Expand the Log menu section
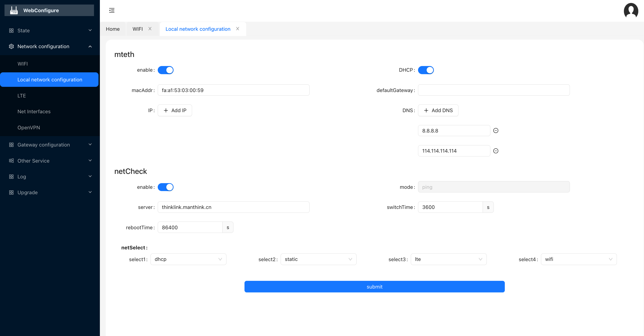 (x=90, y=176)
